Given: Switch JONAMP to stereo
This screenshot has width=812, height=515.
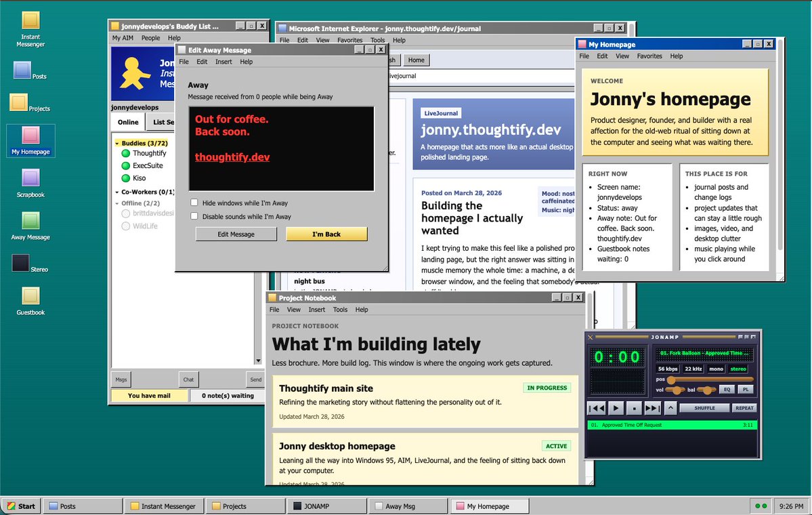Looking at the screenshot, I should [x=738, y=369].
